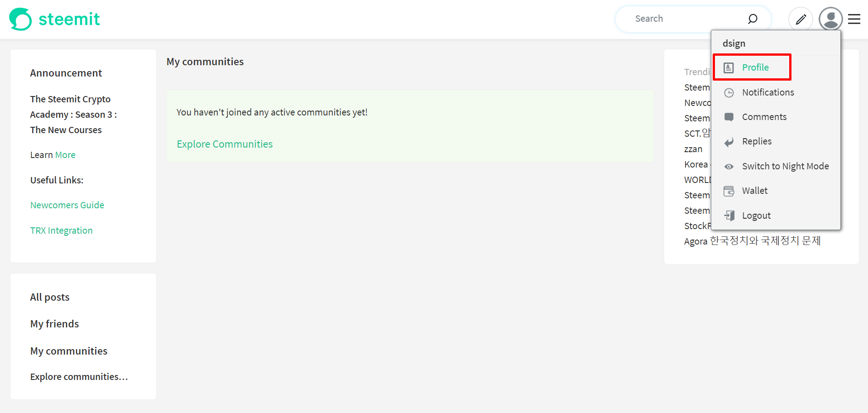Click the My communities page heading
868x413 pixels.
coord(205,62)
